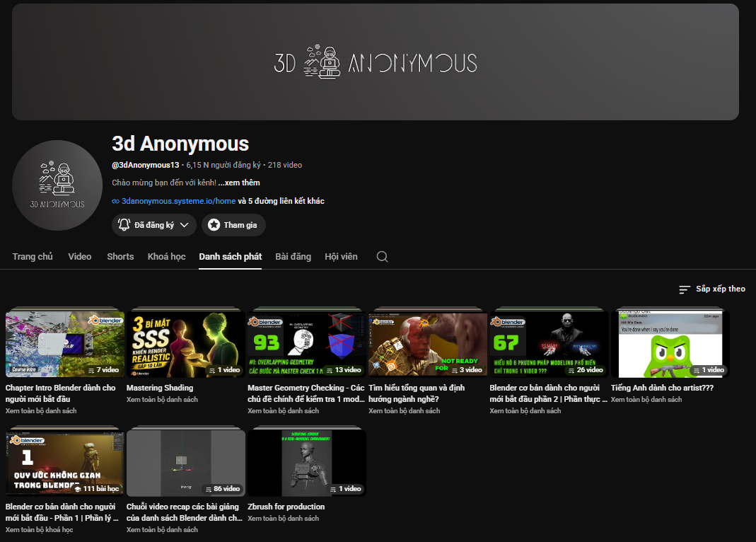Click the '26 video' playlist count badge
The height and width of the screenshot is (542, 756).
click(586, 370)
